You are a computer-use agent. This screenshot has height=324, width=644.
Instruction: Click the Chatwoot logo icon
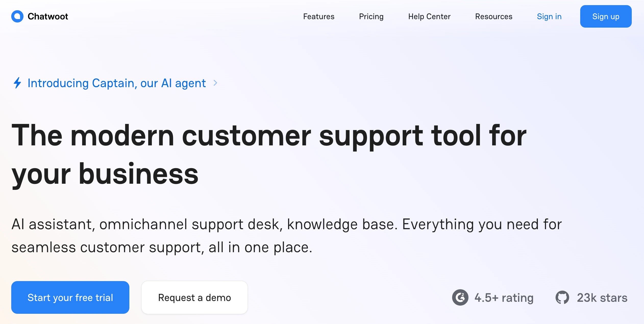pyautogui.click(x=17, y=16)
